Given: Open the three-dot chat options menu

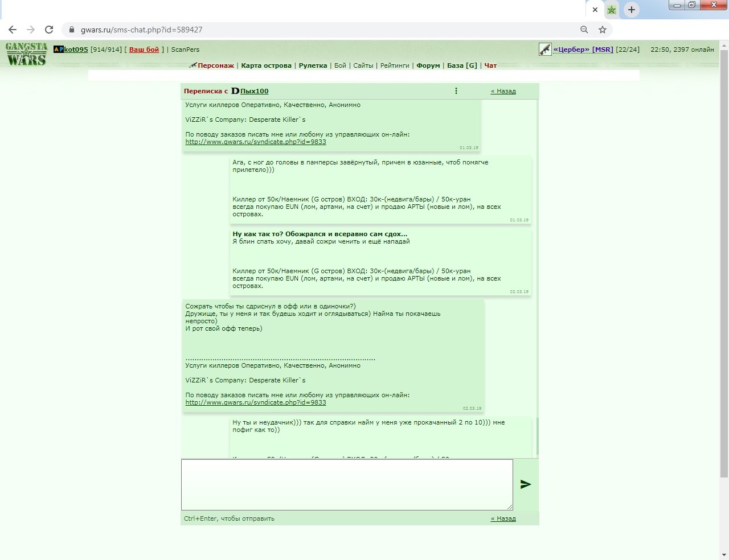Looking at the screenshot, I should pos(456,91).
